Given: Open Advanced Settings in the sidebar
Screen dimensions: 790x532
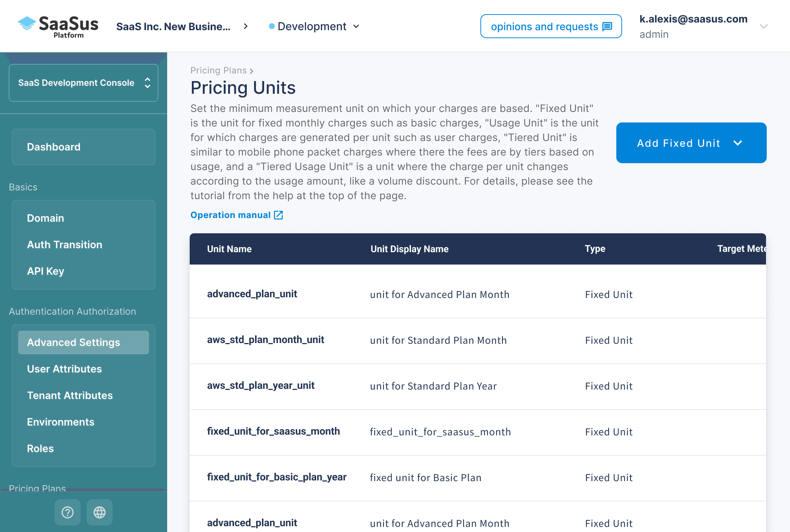Looking at the screenshot, I should (x=73, y=342).
